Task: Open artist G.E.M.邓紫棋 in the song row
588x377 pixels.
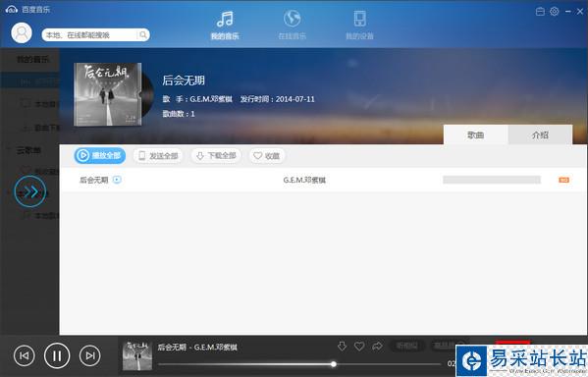Action: 304,180
